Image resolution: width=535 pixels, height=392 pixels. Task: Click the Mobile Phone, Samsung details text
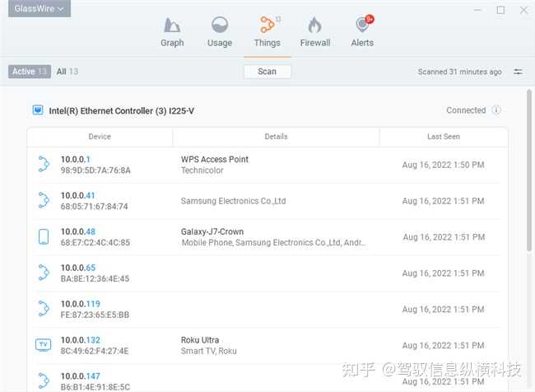tap(274, 243)
